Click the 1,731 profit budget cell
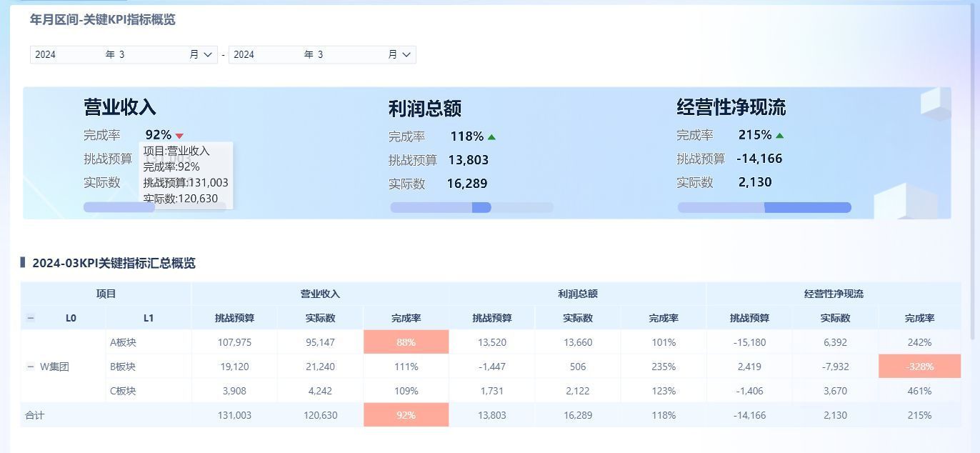This screenshot has width=980, height=453. [491, 391]
